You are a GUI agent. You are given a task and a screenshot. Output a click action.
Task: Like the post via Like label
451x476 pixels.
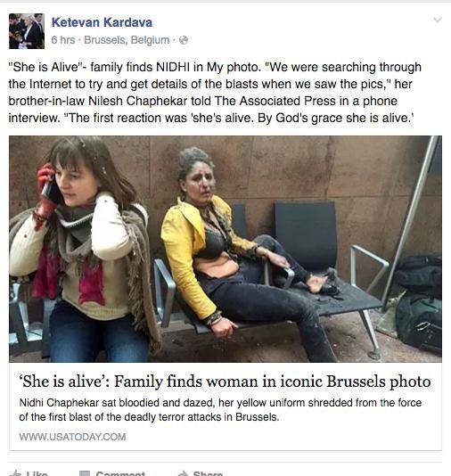point(37,473)
